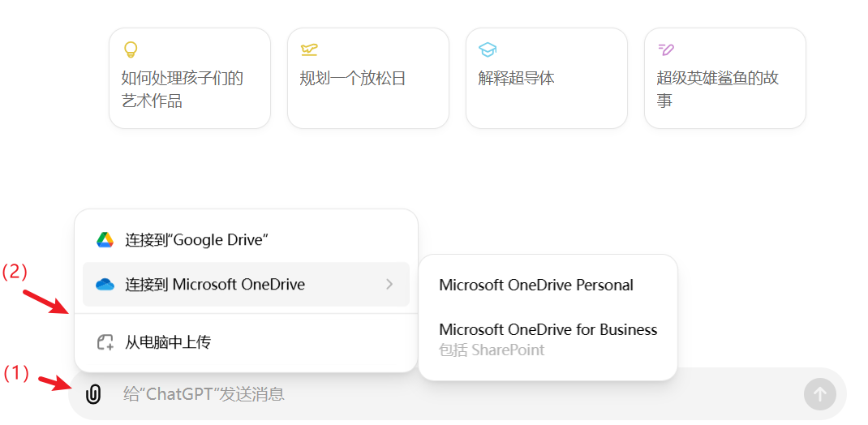Pick the 如何处理孩子们的艺术作品 suggestion

(x=189, y=89)
